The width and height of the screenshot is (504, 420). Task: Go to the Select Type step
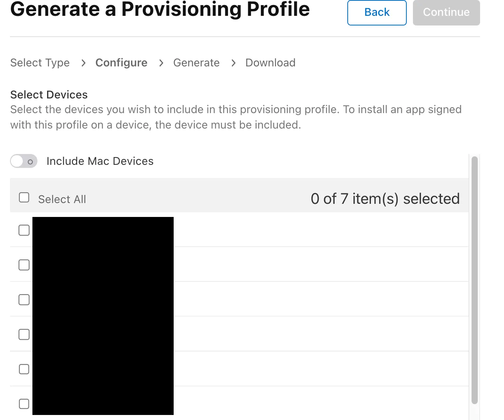[x=40, y=63]
